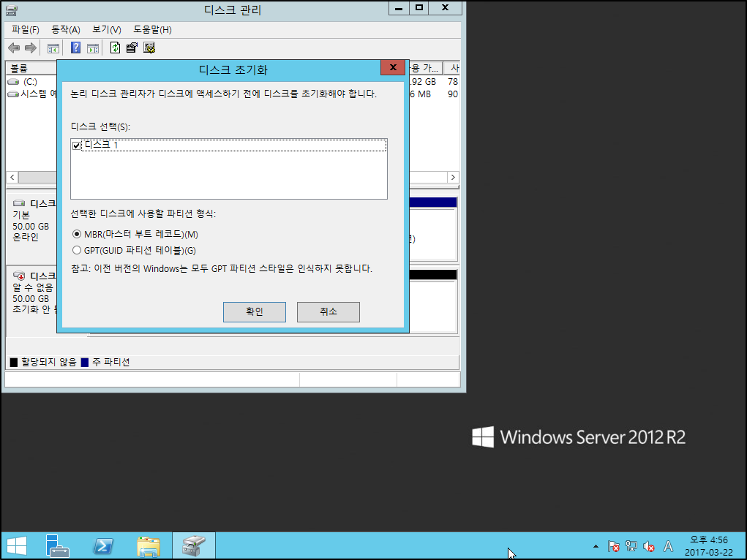Screen dimensions: 747x560
Task: Click the 할당되지 않음 legend label
Action: (48, 363)
